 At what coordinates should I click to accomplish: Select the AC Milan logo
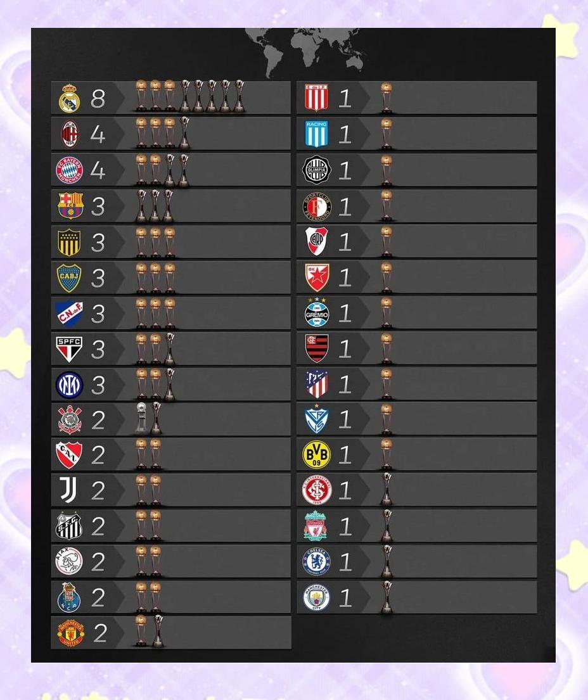pos(70,134)
